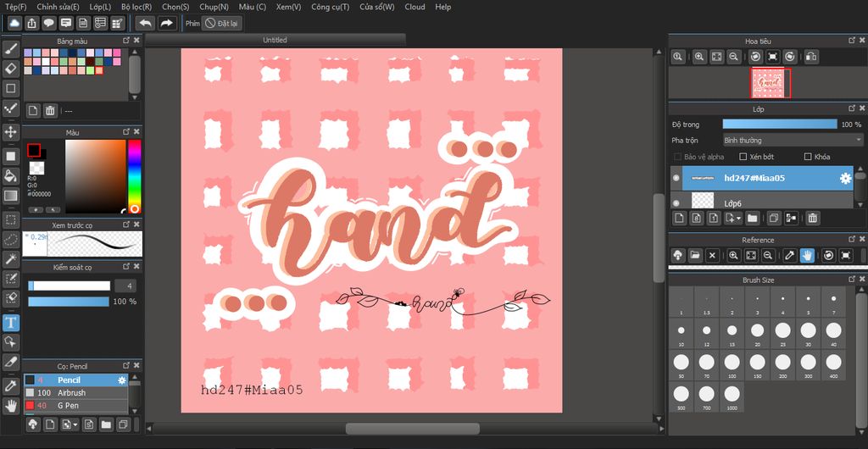Hide the Lớp6 layer
The height and width of the screenshot is (449, 868).
[676, 203]
